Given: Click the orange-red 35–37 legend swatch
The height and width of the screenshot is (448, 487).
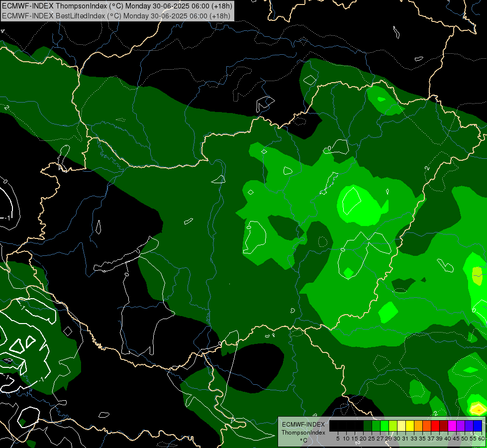Looking at the screenshot, I should tap(427, 426).
